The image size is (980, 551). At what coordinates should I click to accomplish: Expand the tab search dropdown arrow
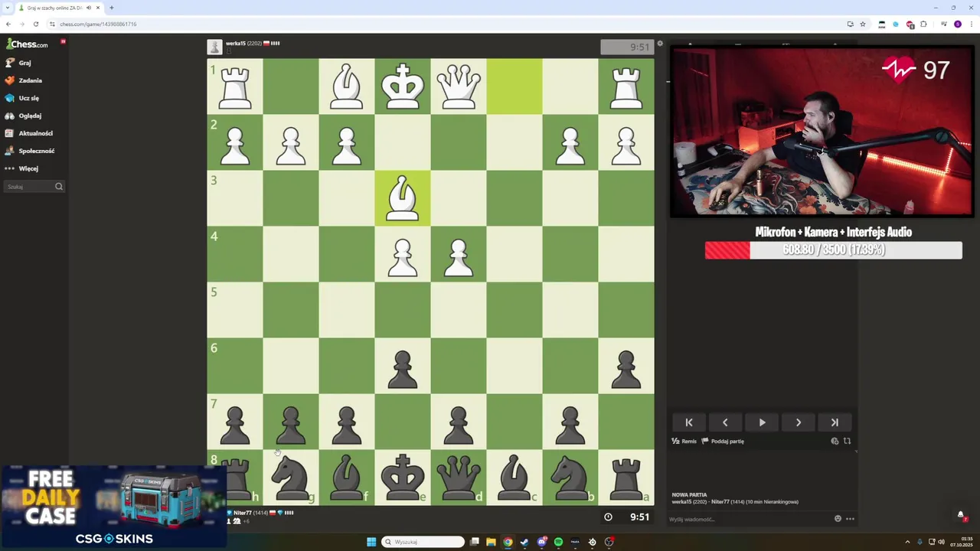pos(7,8)
